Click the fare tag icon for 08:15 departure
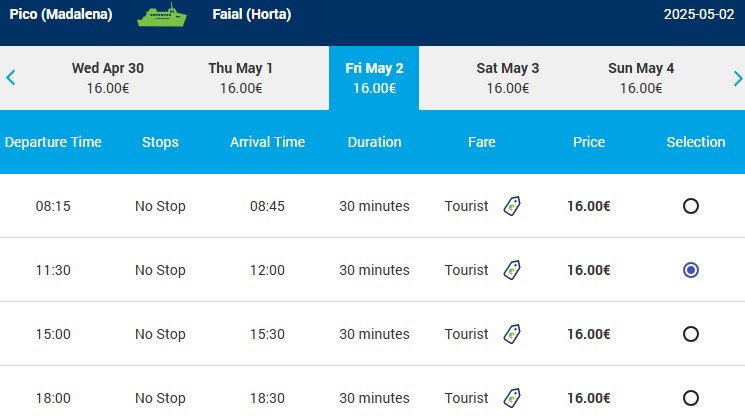 [x=512, y=206]
